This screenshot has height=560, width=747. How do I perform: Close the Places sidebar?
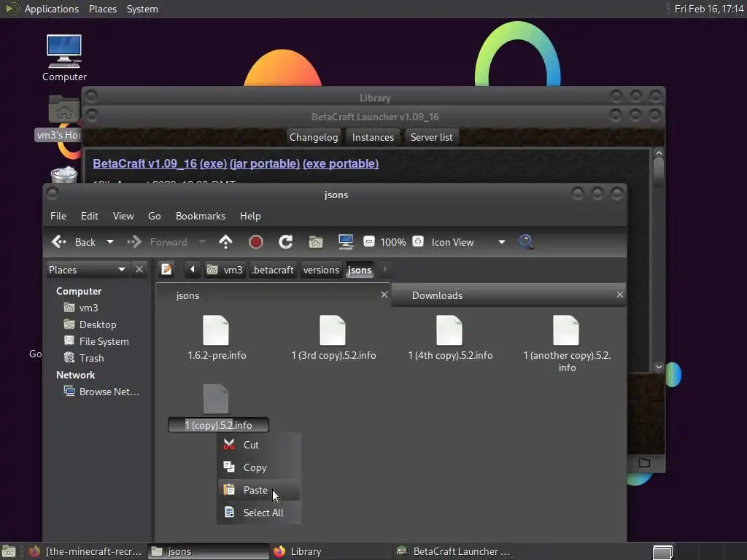[x=139, y=270]
